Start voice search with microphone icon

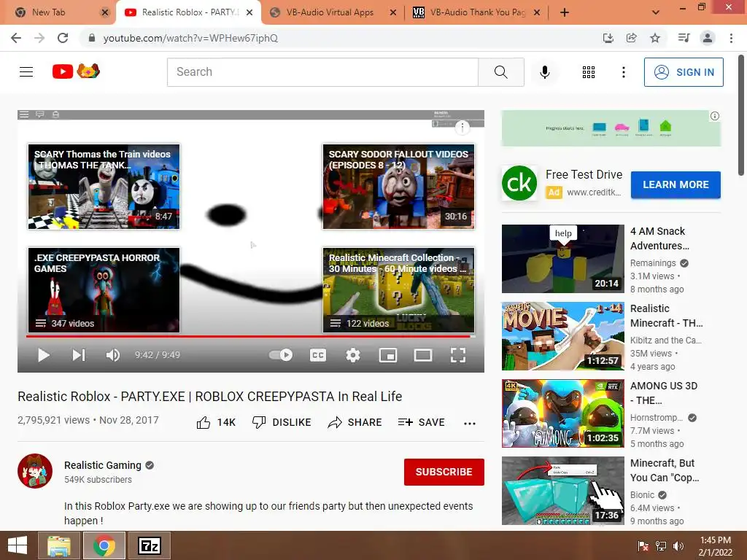pos(544,72)
